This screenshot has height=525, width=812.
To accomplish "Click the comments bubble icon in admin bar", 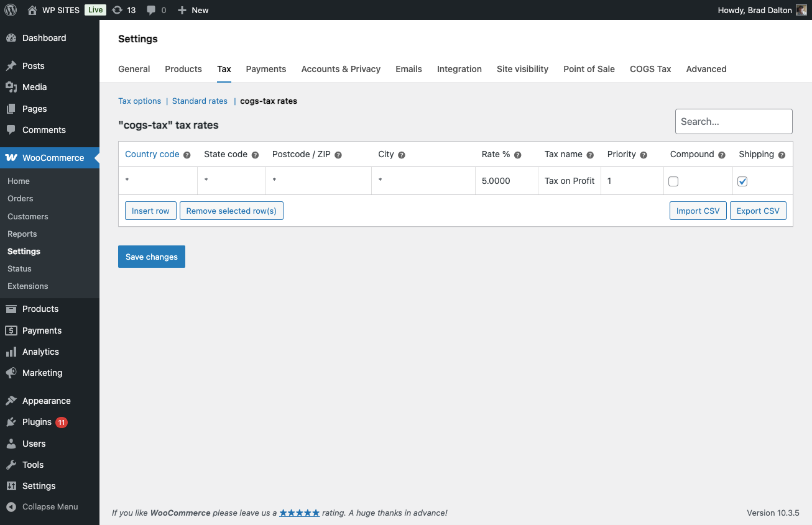I will (151, 10).
